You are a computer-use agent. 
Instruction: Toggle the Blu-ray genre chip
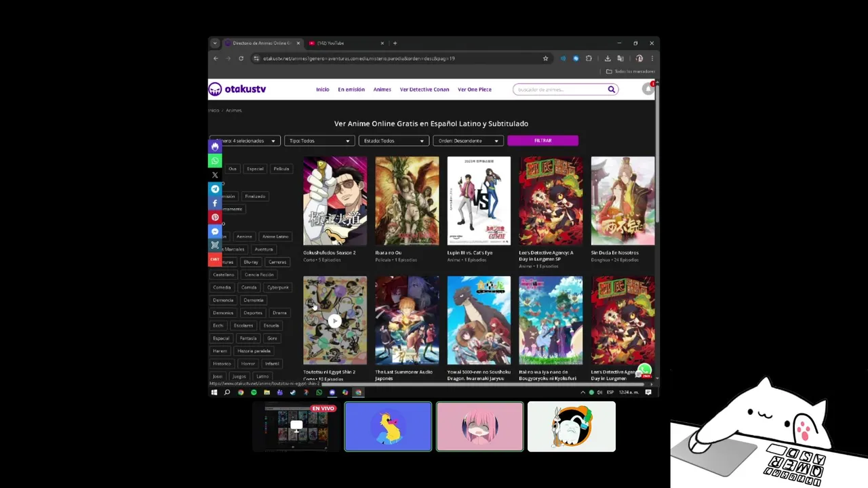251,262
